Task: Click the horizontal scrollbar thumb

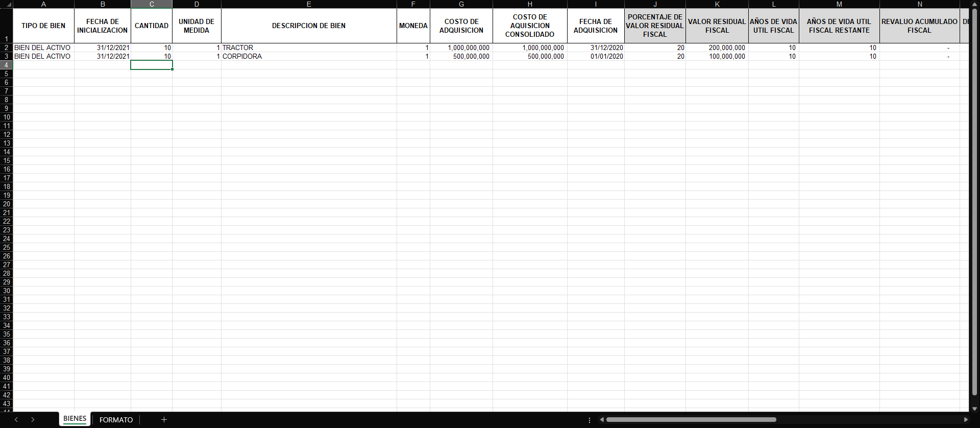Action: (691, 420)
